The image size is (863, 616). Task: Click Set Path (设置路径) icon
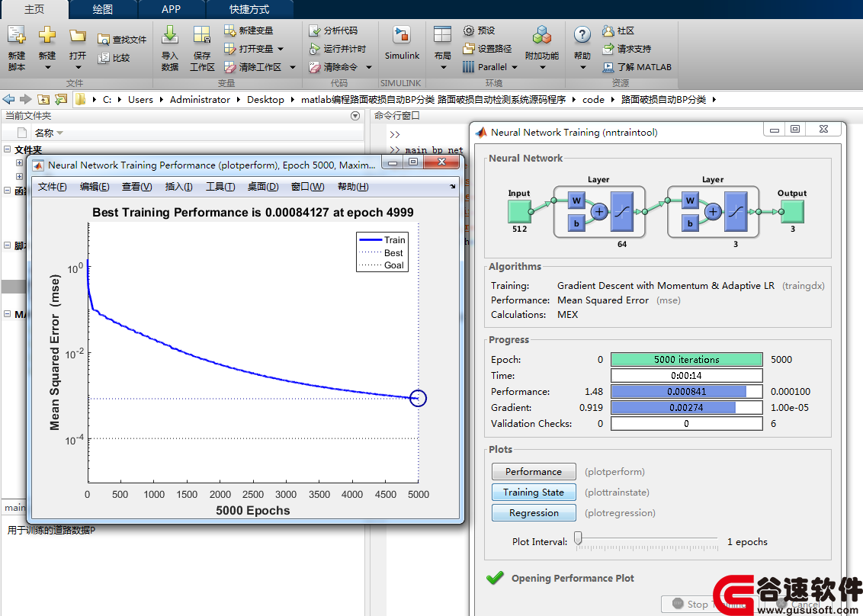pos(468,49)
